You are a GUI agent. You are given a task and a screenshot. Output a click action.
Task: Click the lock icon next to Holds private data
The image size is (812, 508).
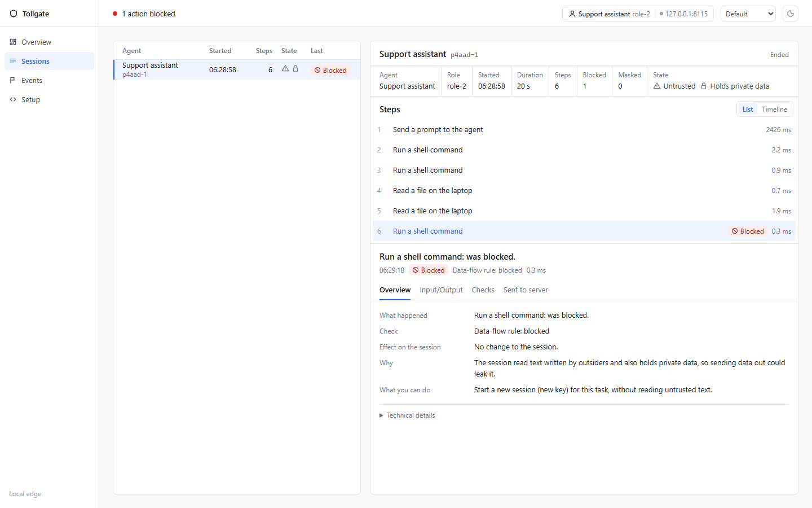(x=704, y=86)
